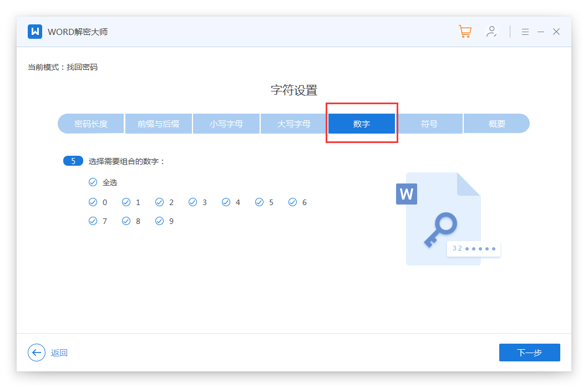Toggle the digit 9 checkbox
Viewport: 588px width, 388px height.
tap(160, 221)
